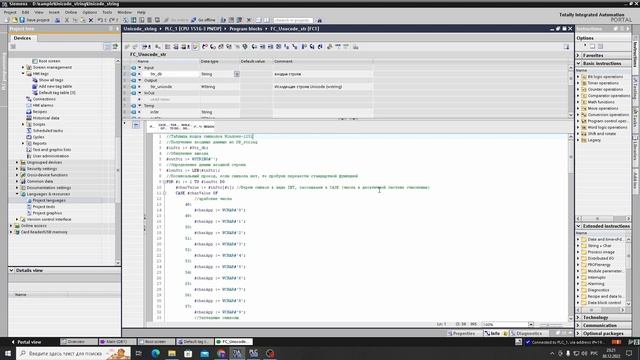Open the Online menu

tap(71, 13)
